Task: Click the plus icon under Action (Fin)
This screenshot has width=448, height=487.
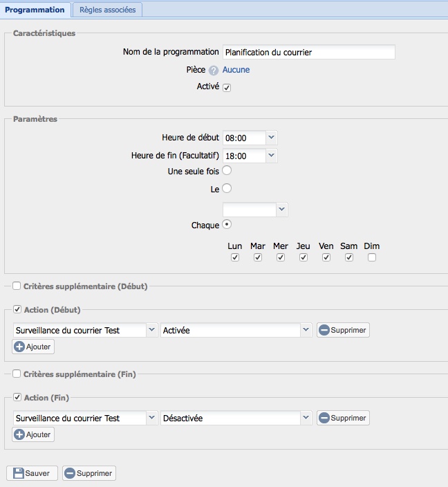Action: (x=19, y=434)
